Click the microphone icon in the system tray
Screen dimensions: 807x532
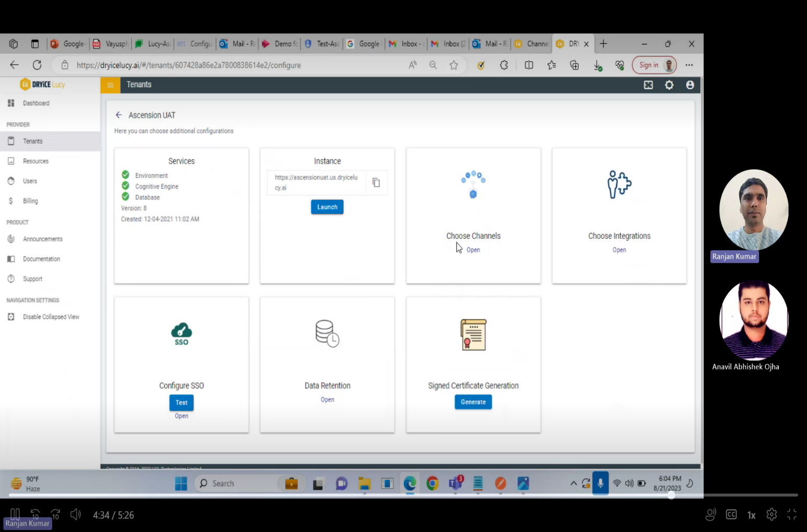point(600,483)
